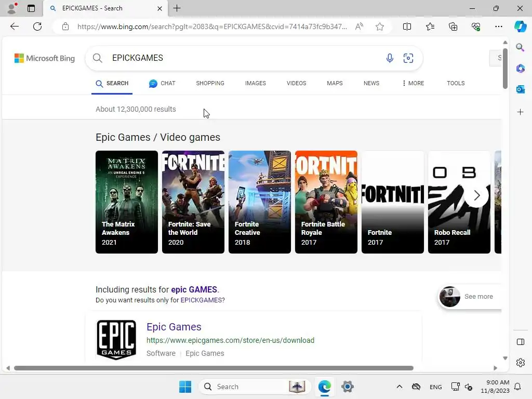This screenshot has width=532, height=399.
Task: Open Fortnite Creative 2018 card
Action: click(260, 202)
